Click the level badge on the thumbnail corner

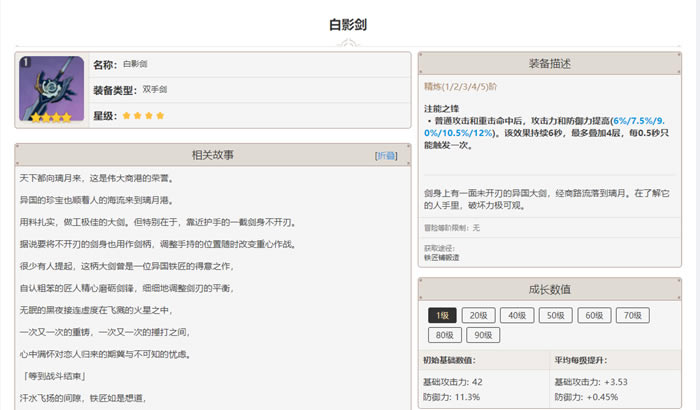click(25, 62)
